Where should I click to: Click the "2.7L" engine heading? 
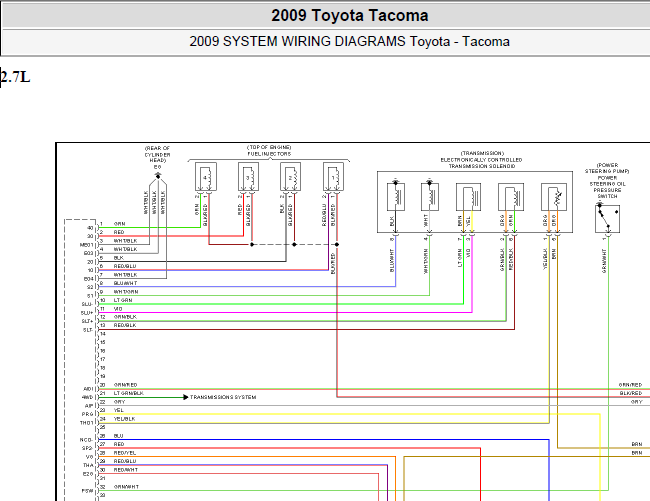15,77
